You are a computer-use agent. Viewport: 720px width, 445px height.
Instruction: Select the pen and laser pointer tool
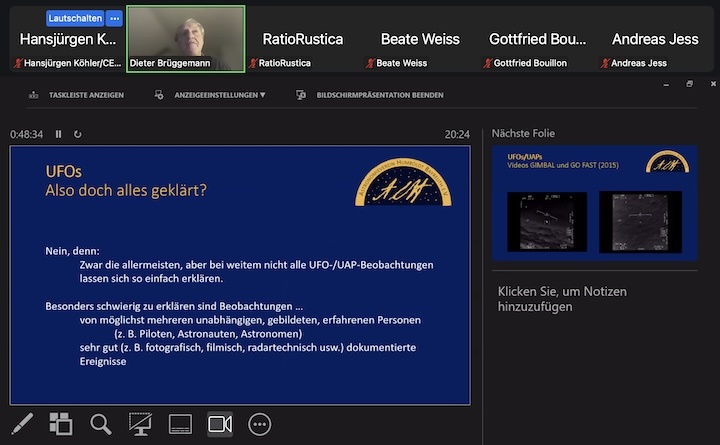(22, 423)
